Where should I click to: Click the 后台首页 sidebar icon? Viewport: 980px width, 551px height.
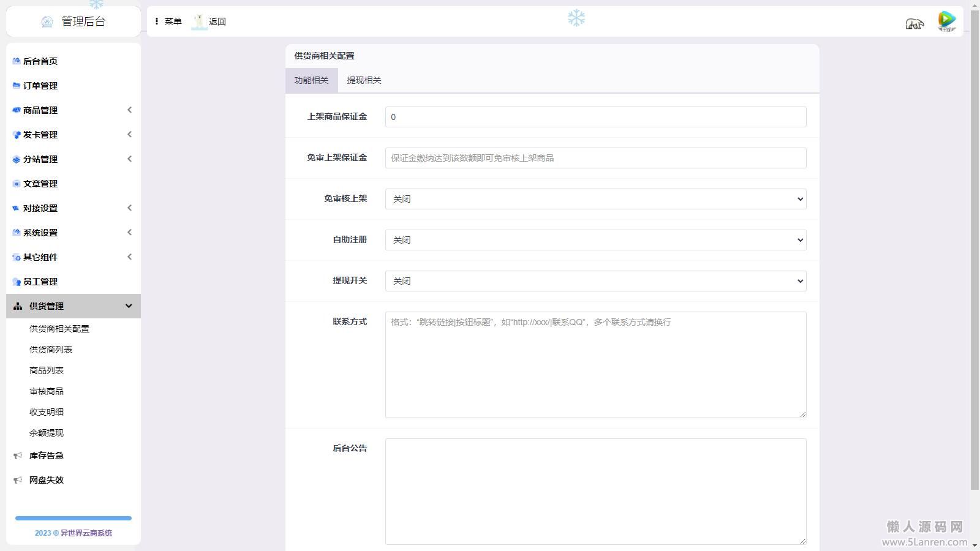tap(17, 61)
